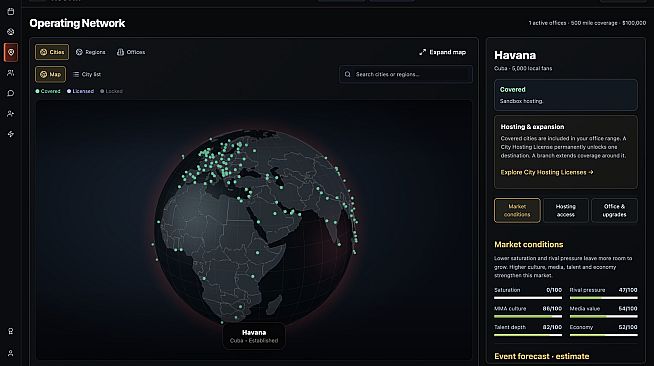The image size is (654, 366).
Task: Select the Hosting access tab
Action: pyautogui.click(x=566, y=211)
